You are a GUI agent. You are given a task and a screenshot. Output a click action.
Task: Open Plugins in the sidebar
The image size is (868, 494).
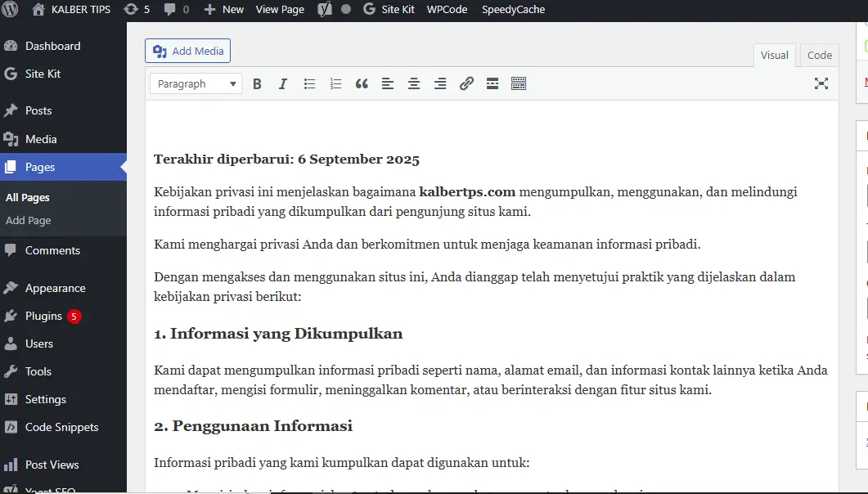click(43, 316)
